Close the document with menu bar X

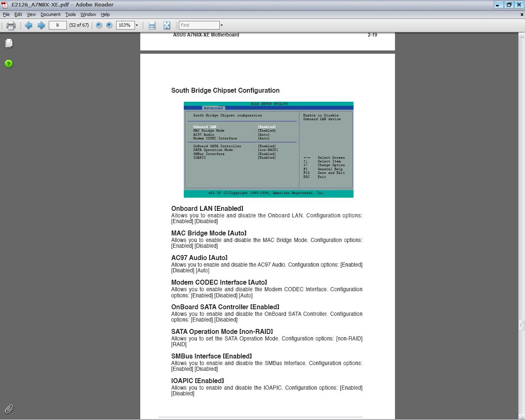pos(522,14)
